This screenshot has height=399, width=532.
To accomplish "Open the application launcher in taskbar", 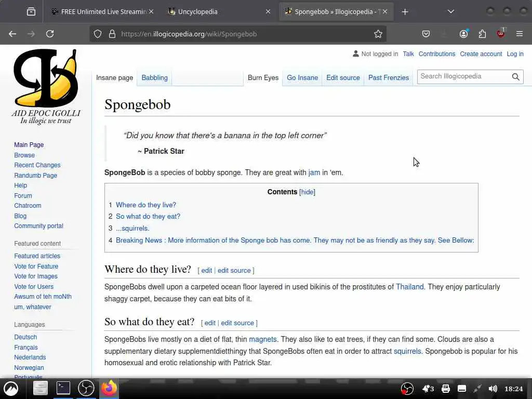I will pos(11,389).
